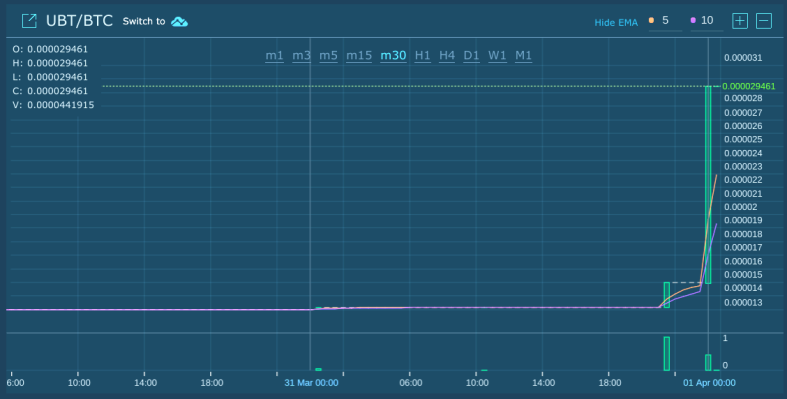
Task: Click the 0.000031 price axis label
Action: (x=743, y=58)
